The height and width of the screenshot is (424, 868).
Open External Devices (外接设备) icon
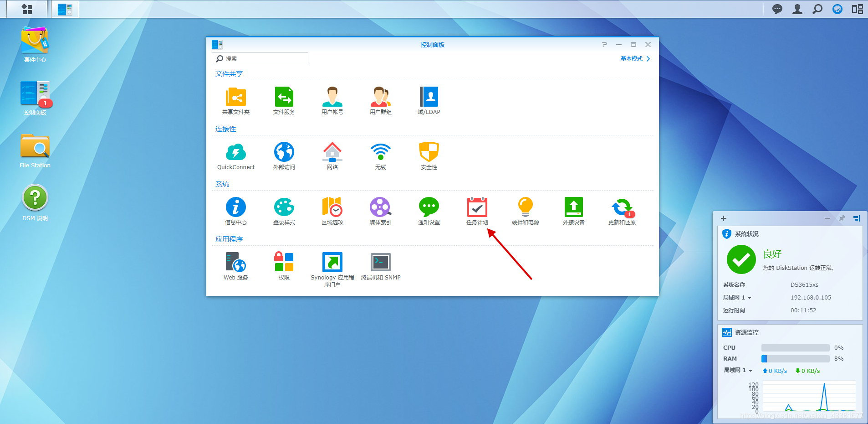pos(574,207)
